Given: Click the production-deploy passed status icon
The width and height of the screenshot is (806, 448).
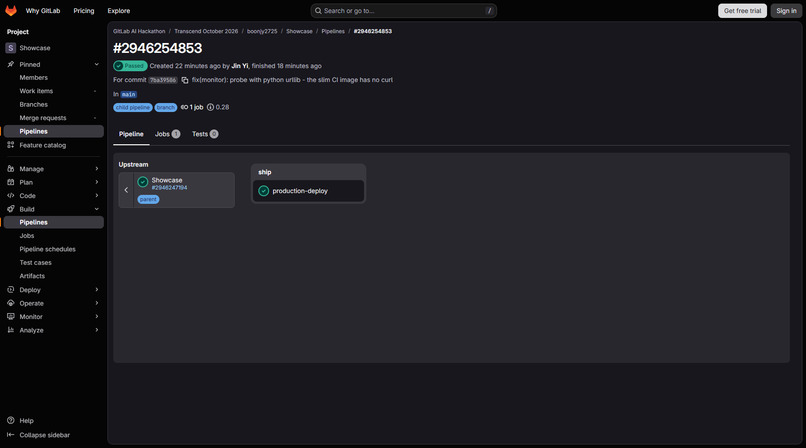Looking at the screenshot, I should tap(264, 191).
